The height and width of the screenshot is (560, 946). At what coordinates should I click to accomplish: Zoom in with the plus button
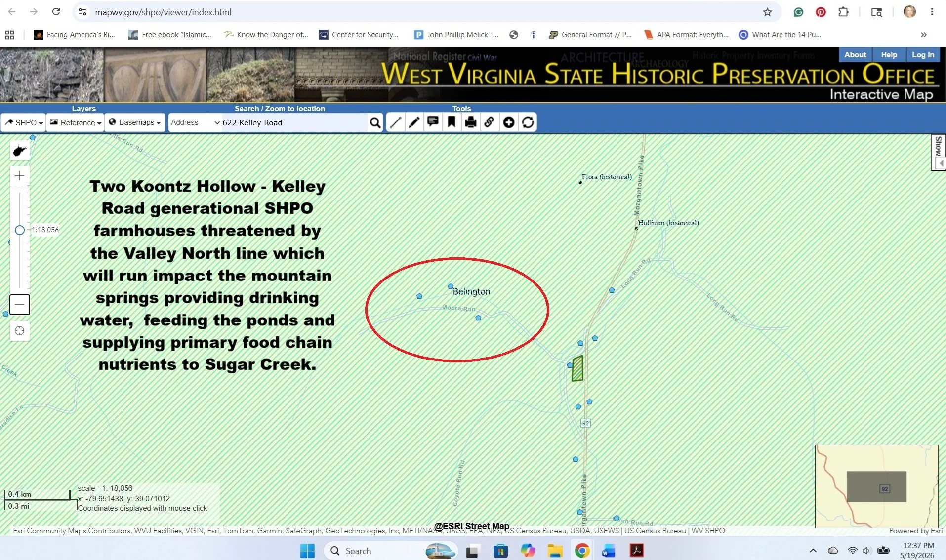20,175
